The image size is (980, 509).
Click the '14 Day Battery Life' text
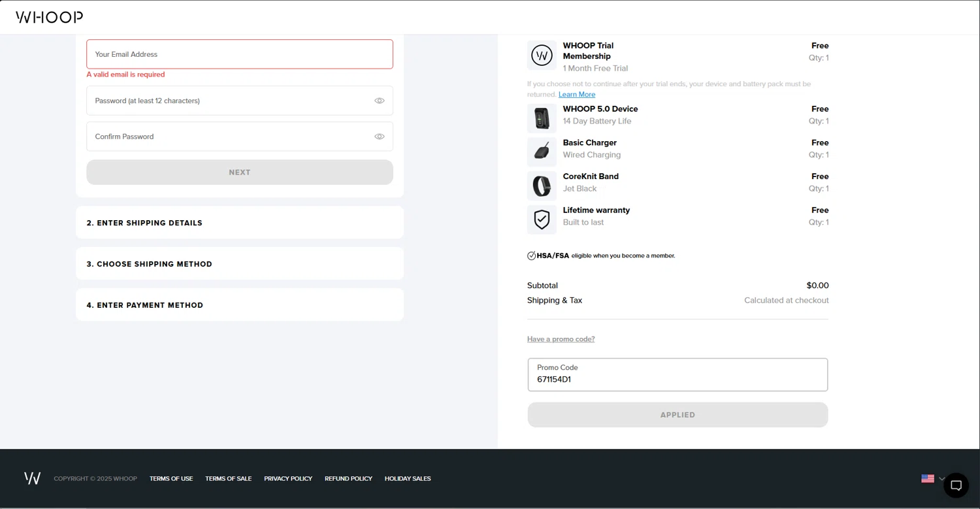pos(597,122)
